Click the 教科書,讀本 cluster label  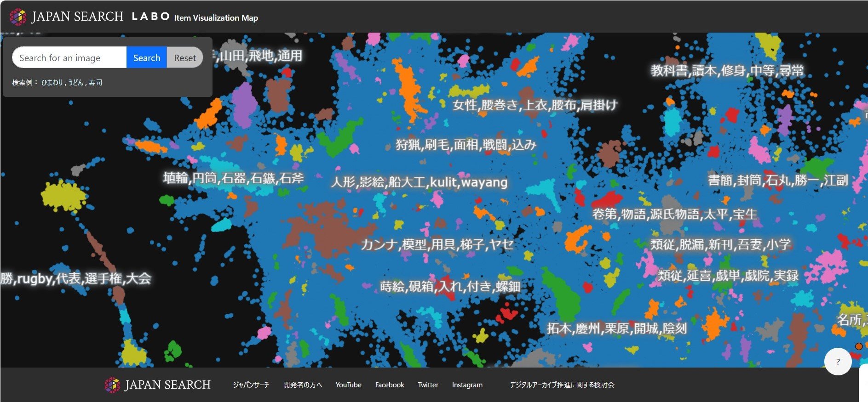click(x=727, y=71)
